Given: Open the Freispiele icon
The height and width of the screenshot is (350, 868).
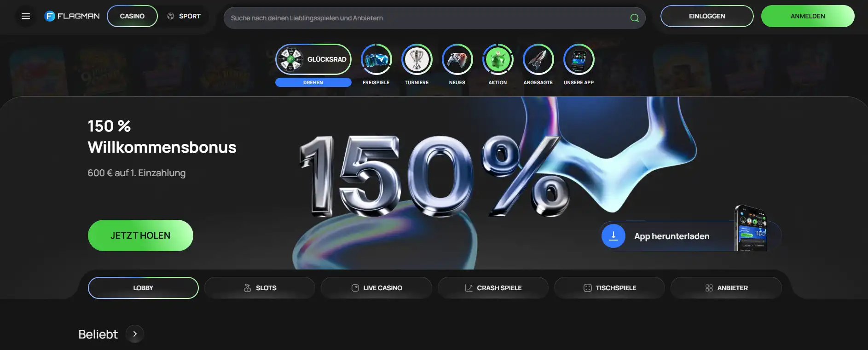Looking at the screenshot, I should tap(376, 59).
